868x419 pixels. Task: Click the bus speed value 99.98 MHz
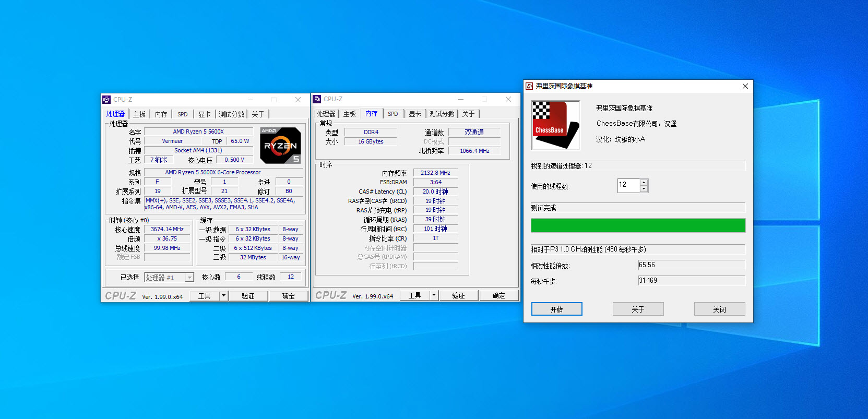[x=167, y=248]
